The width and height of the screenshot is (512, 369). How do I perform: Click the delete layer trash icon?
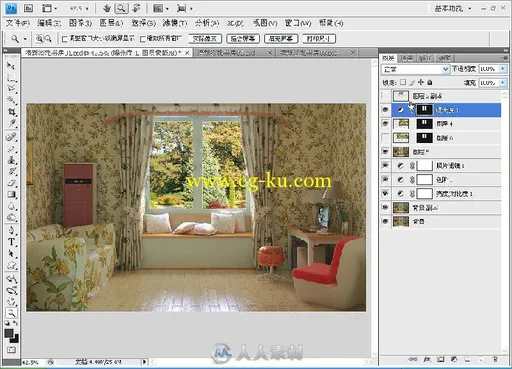point(495,359)
